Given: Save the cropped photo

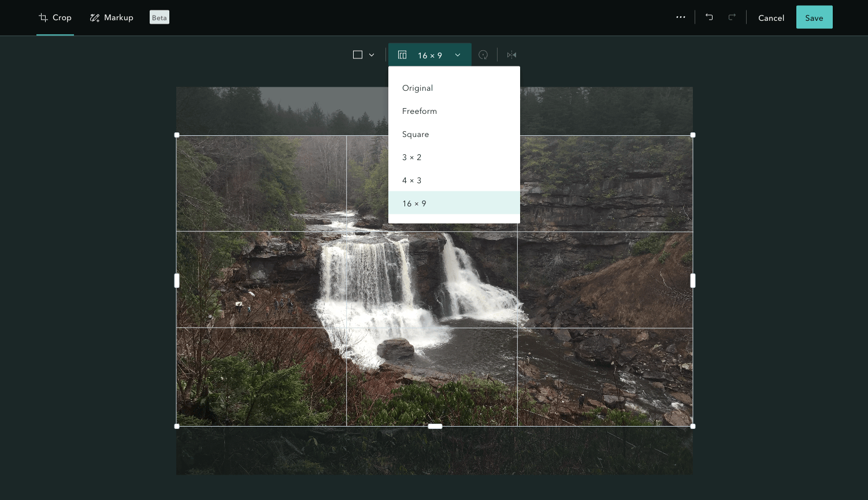Looking at the screenshot, I should pos(814,17).
